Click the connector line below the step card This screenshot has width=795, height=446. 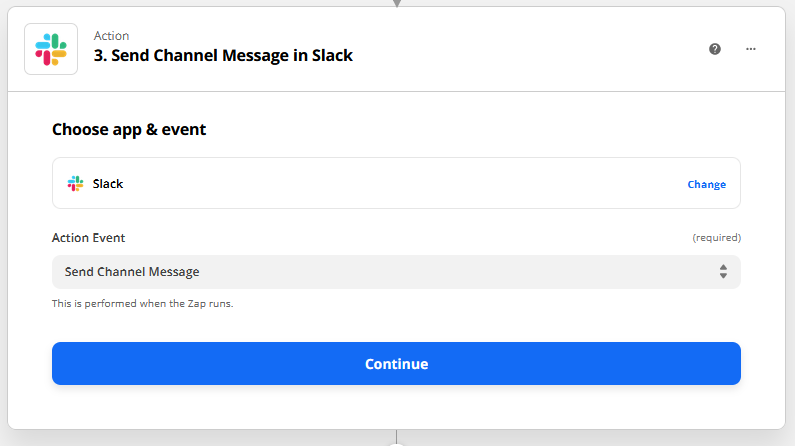[x=397, y=438]
